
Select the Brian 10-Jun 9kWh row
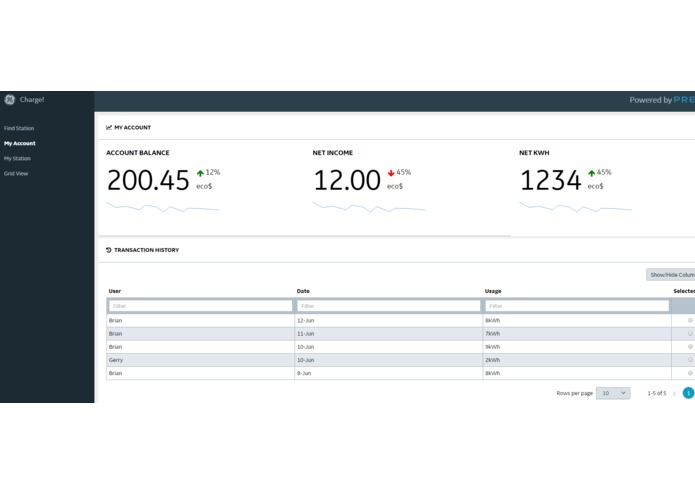(x=690, y=347)
